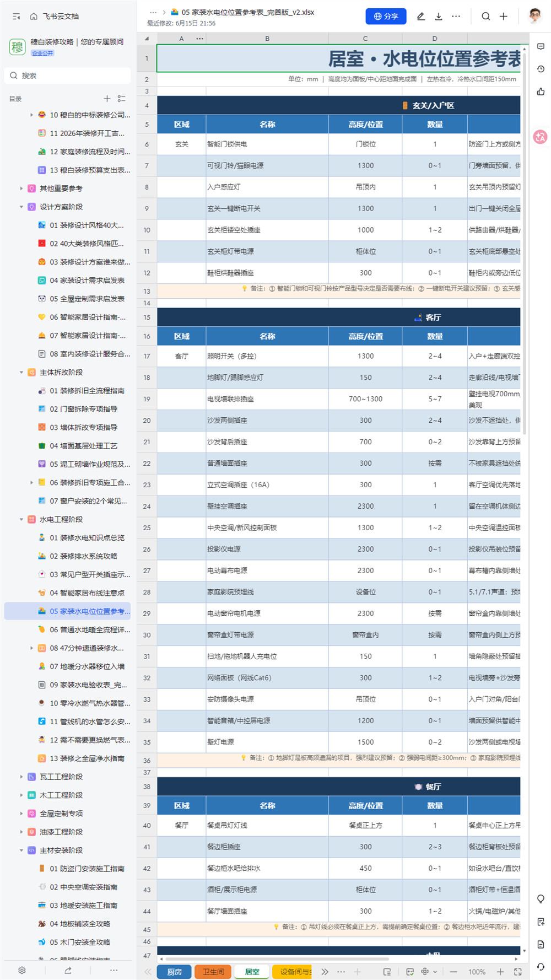Collapse the 水电工程阶段 section
This screenshot has width=551, height=980.
coord(21,519)
